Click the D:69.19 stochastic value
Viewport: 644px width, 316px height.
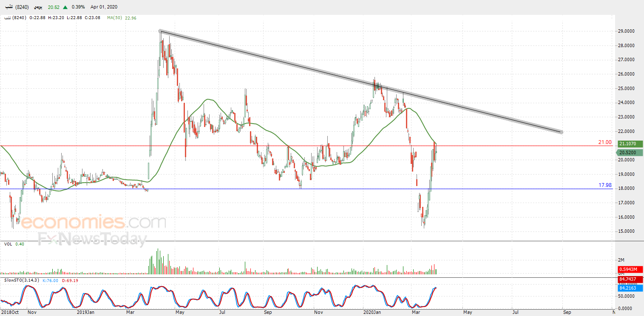click(70, 280)
